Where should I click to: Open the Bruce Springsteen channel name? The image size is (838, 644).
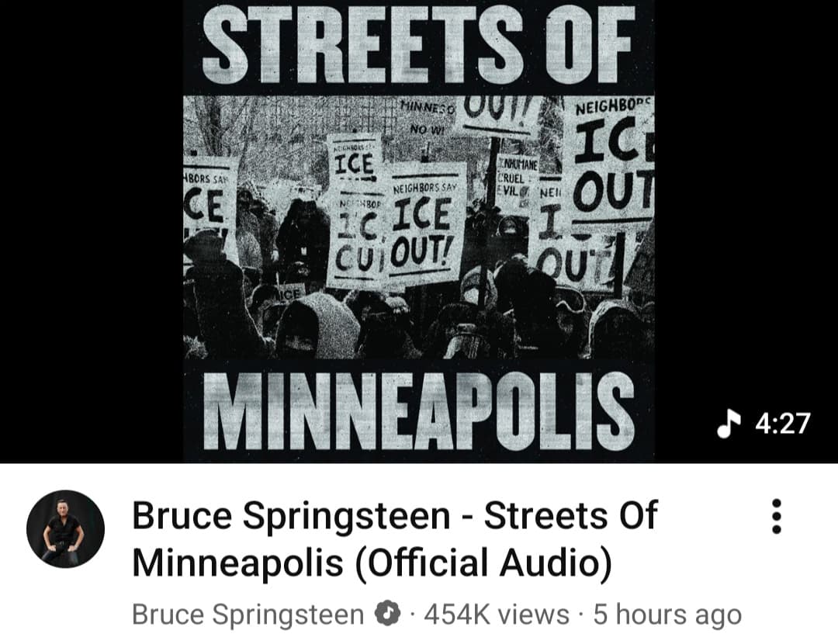248,614
